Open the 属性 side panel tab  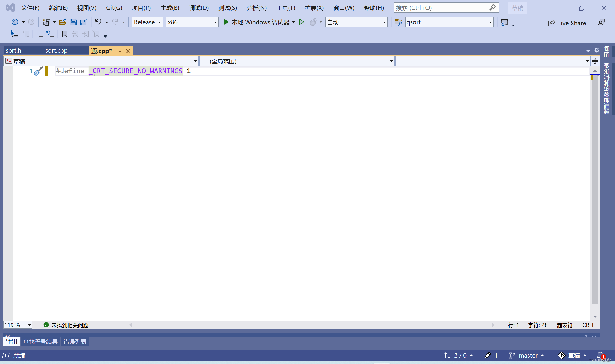pos(606,51)
